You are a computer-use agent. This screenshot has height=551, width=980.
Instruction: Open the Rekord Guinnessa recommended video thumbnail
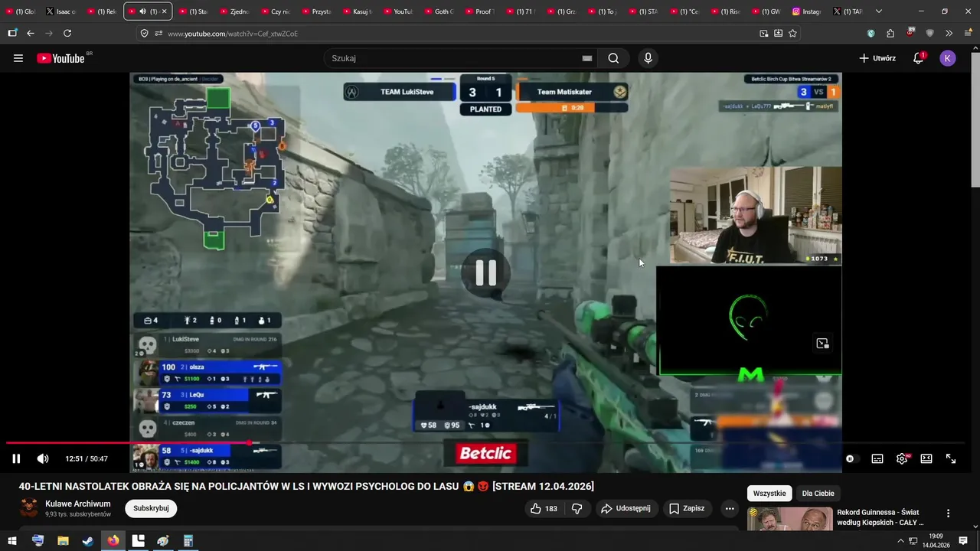point(789,519)
